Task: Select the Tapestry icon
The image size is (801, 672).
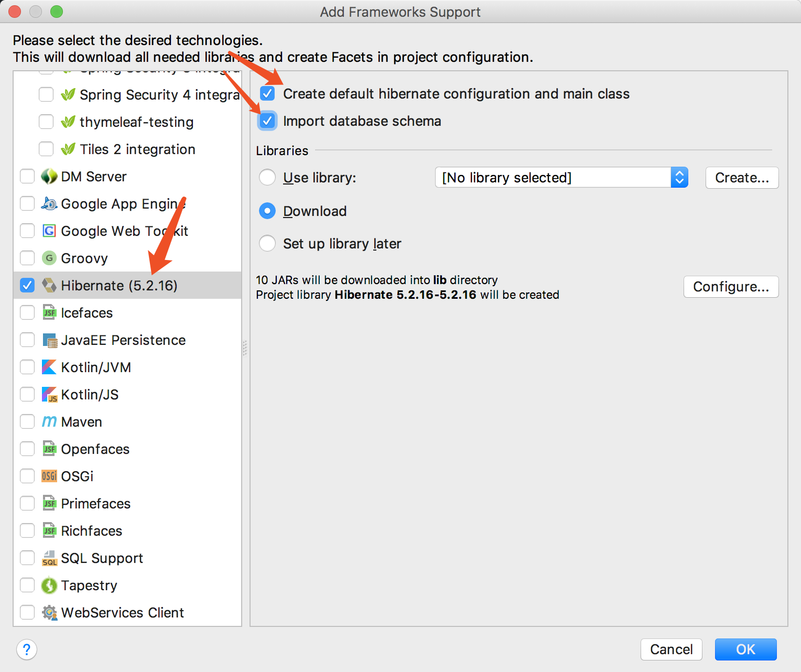Action: click(49, 585)
